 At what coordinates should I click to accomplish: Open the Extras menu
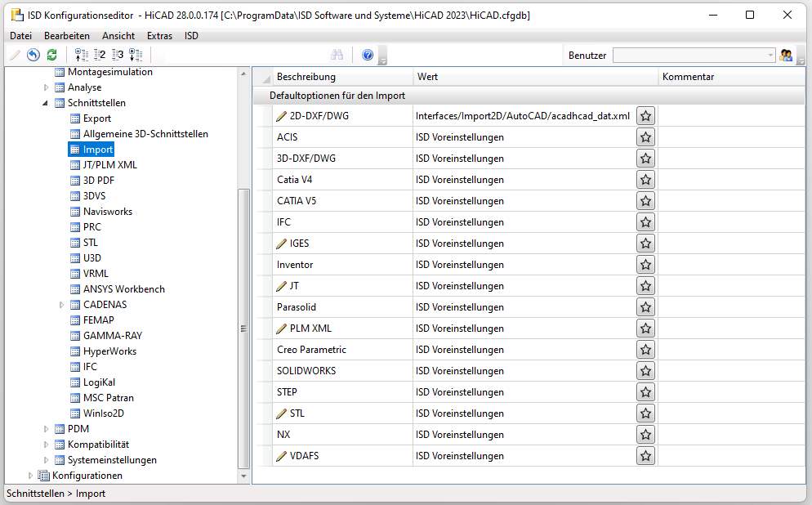point(159,36)
